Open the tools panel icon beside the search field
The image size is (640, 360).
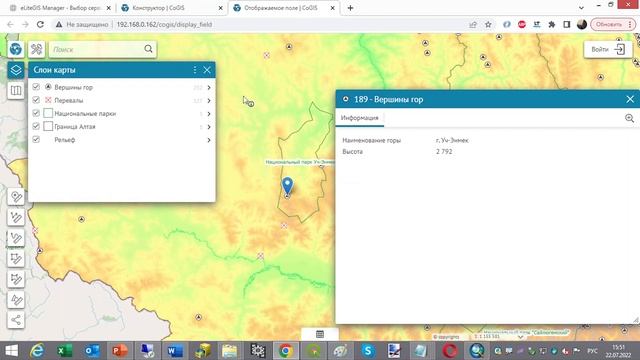coord(36,49)
